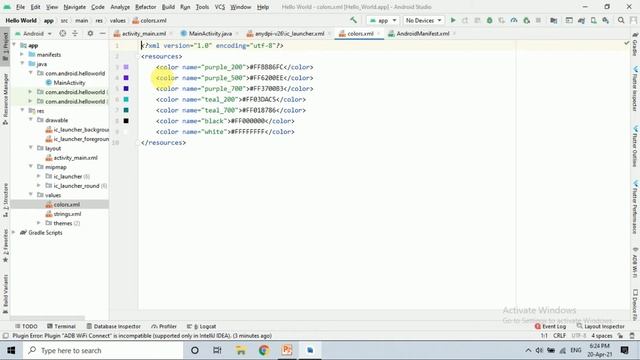The height and width of the screenshot is (360, 640).
Task: Attach debugger to Android process icon
Action: (x=526, y=20)
